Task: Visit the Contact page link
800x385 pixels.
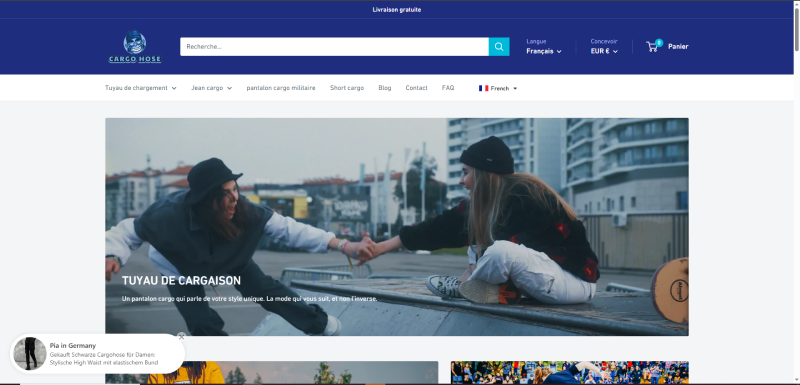Action: coord(416,88)
